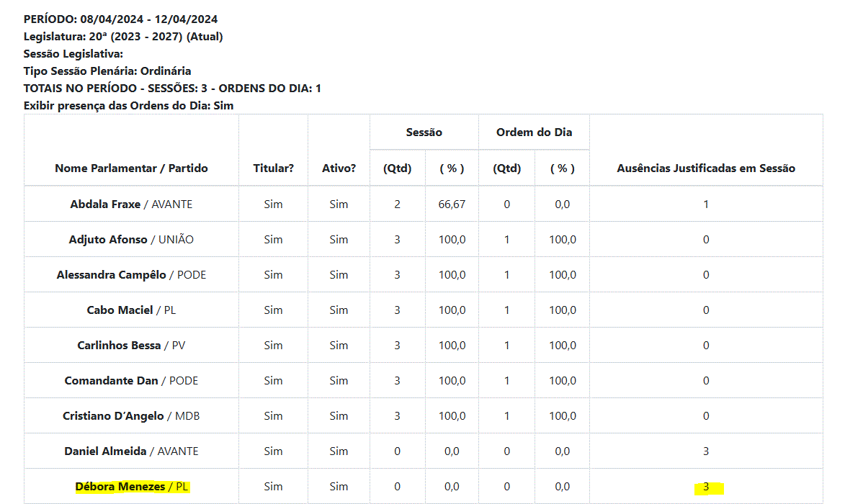Click 'Tipo Sessão Plenária: Ordinária' line

pyautogui.click(x=107, y=71)
